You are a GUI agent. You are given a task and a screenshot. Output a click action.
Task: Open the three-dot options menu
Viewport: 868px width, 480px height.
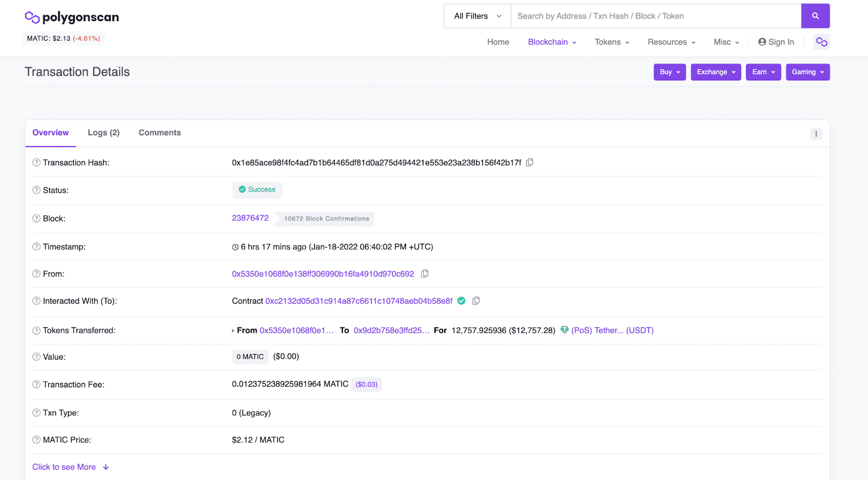(816, 134)
